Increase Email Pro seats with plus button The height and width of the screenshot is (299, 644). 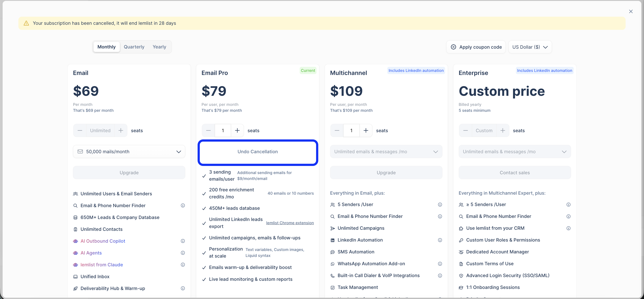237,131
